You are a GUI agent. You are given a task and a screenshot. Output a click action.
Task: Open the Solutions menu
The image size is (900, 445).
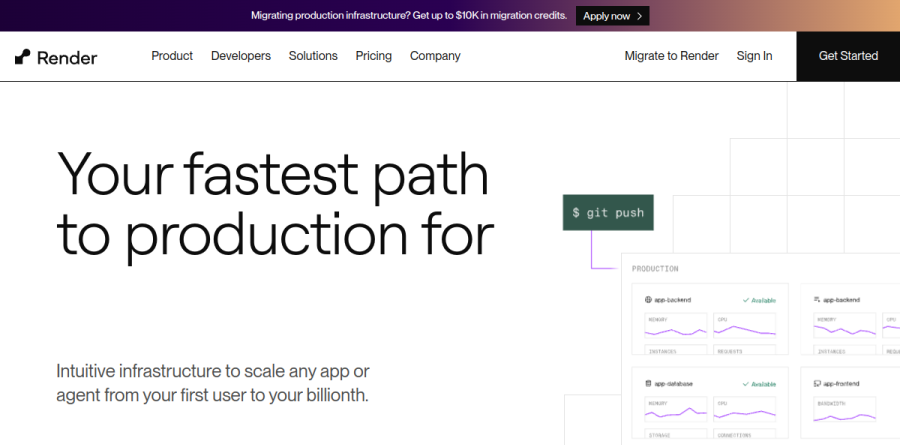(313, 56)
